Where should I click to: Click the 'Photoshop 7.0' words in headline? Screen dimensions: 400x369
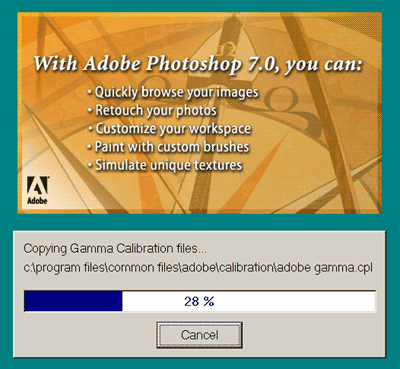point(210,64)
